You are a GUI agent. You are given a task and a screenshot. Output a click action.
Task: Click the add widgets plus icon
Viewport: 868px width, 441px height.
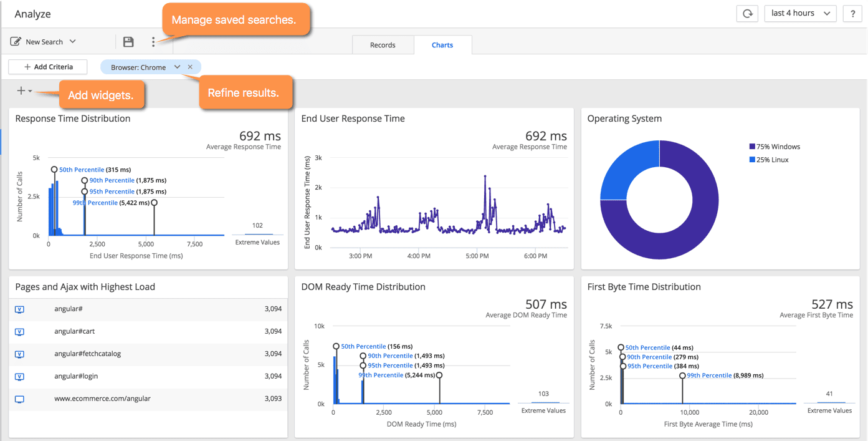19,90
